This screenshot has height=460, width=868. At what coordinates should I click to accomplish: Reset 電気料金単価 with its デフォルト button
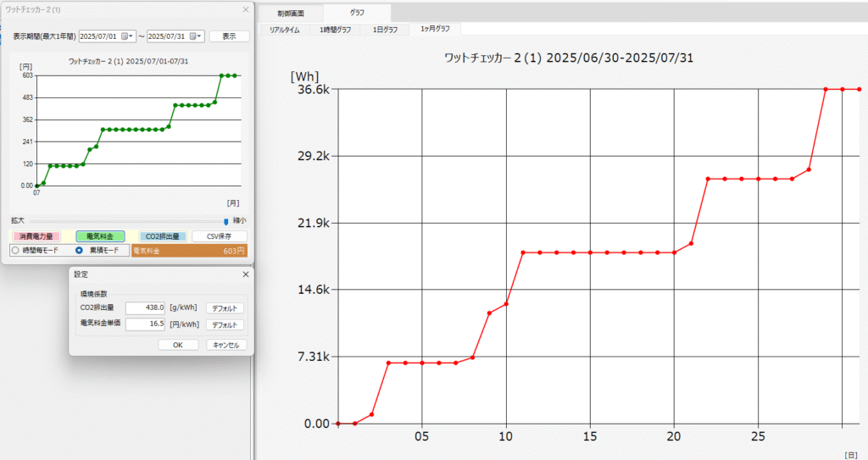(x=225, y=324)
